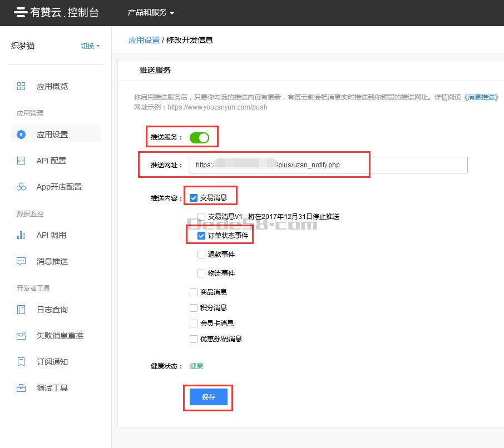Screen dimensions: 504x448
Task: Open API 配置 sidebar icon
Action: click(x=21, y=161)
